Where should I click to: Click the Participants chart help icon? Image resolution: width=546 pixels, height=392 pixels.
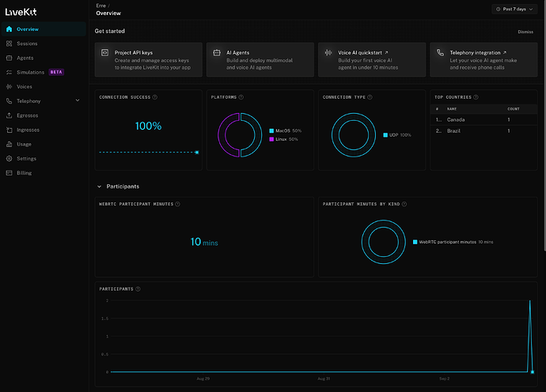138,289
